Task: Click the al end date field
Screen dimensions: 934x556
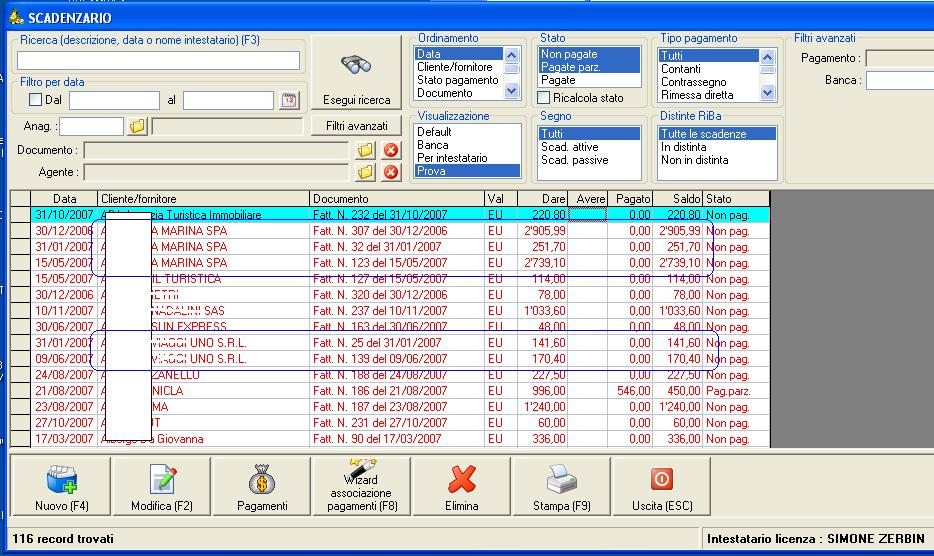Action: [x=228, y=100]
